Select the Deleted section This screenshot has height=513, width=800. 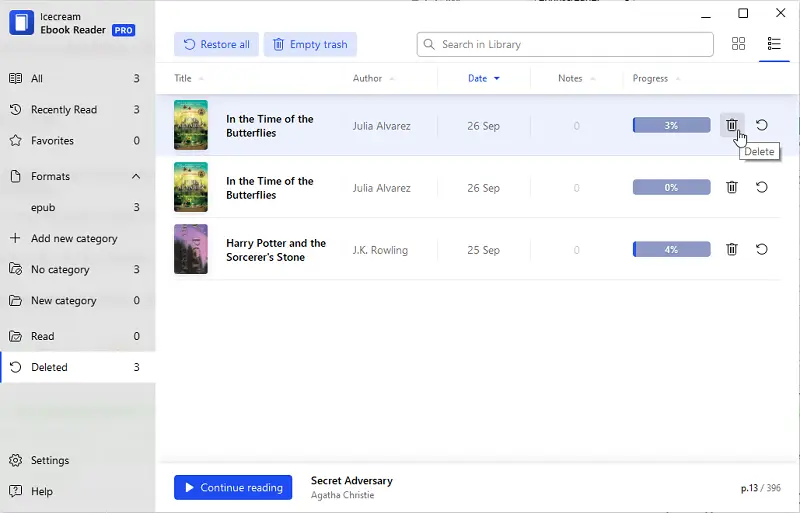(78, 368)
